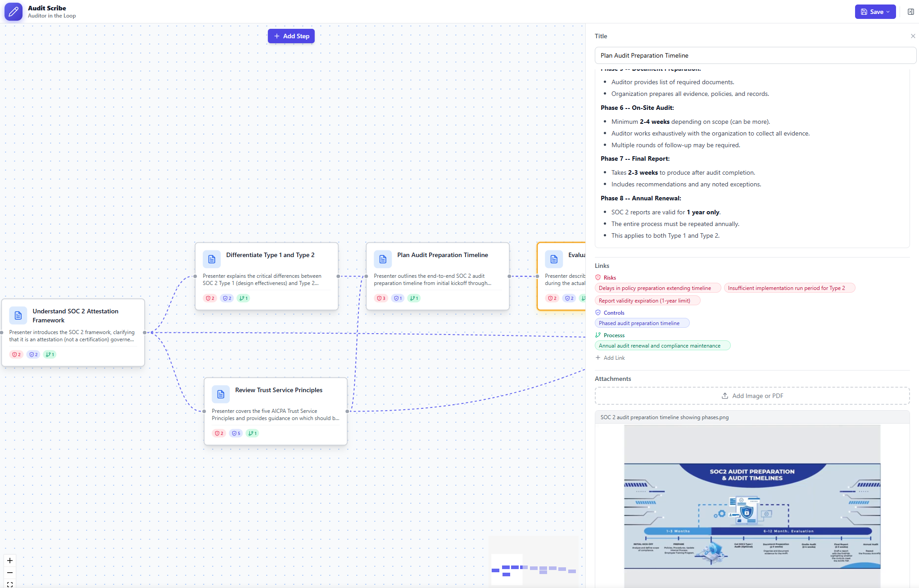Zoom in with the plus icon

(x=9, y=561)
